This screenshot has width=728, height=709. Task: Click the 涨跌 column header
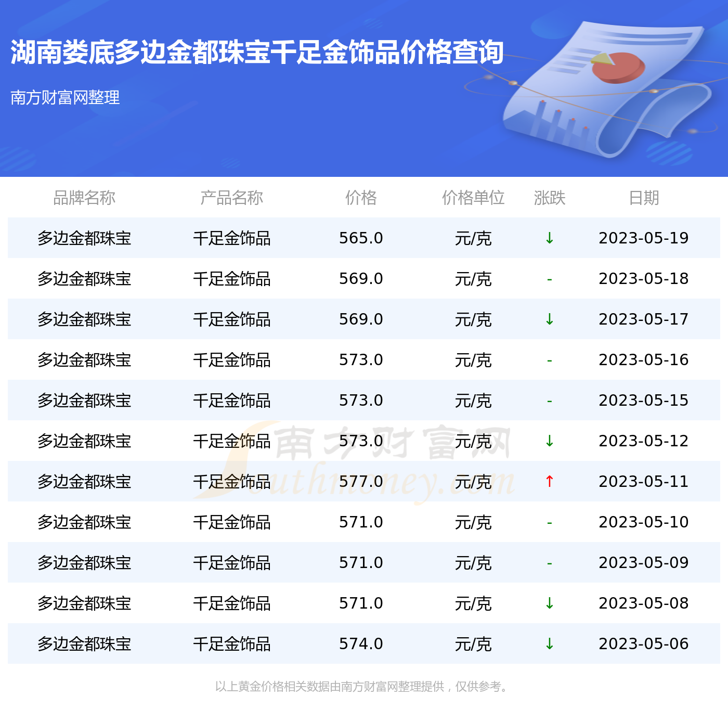click(549, 198)
